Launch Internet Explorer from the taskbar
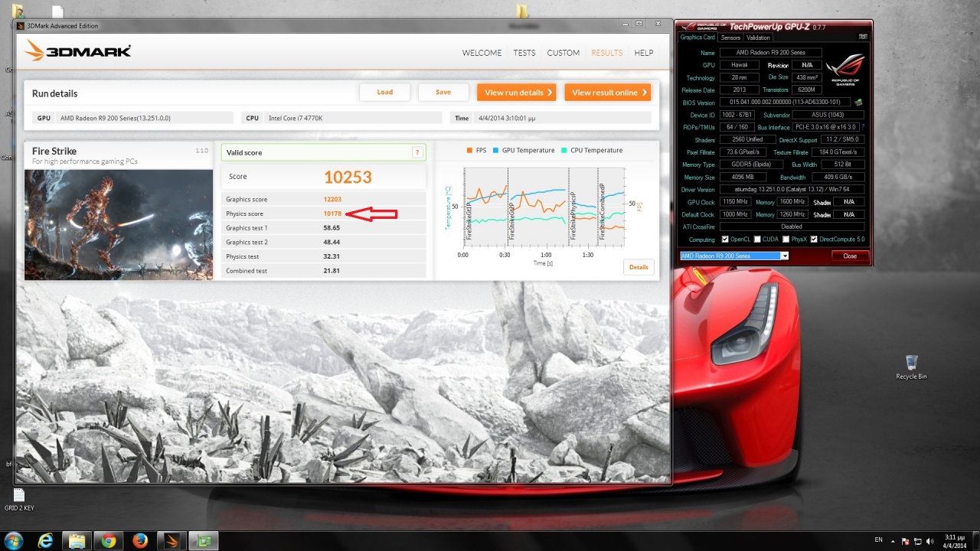This screenshot has width=980, height=551. click(46, 540)
